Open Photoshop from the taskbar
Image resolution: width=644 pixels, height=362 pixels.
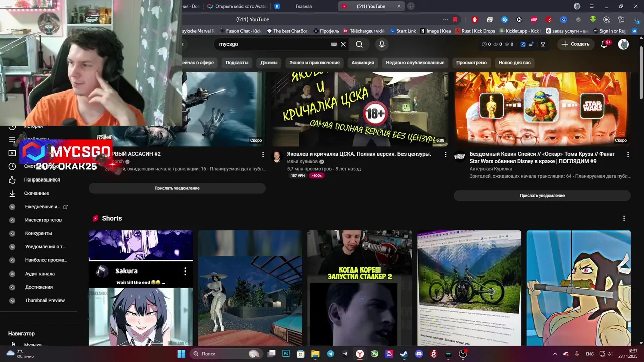286,354
